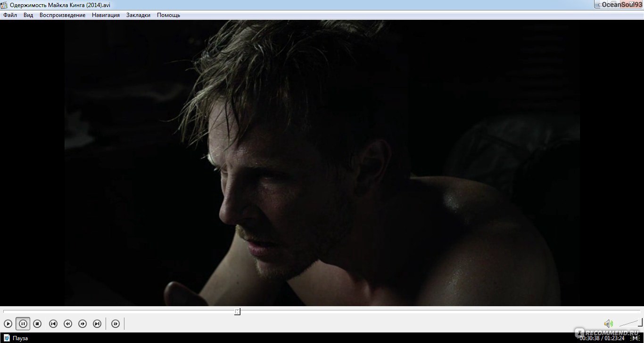Decrease playback speed rewind button

pyautogui.click(x=68, y=324)
